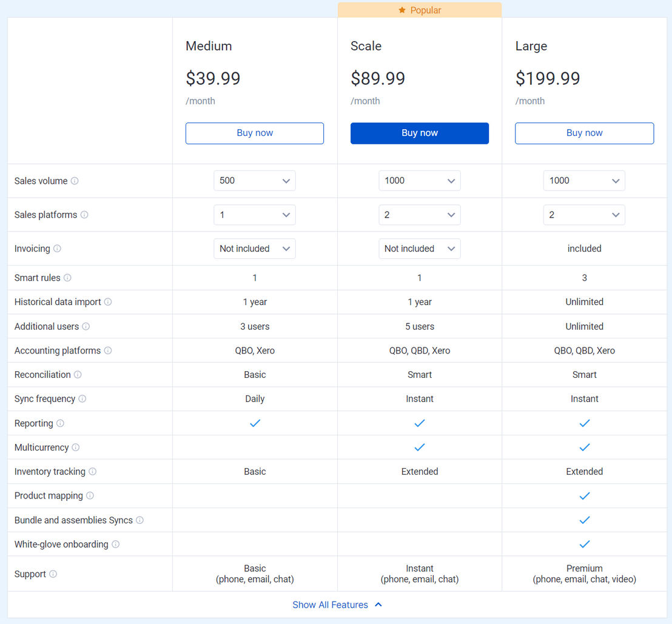Click the $199.99 Large price
This screenshot has height=624, width=672.
pyautogui.click(x=547, y=78)
